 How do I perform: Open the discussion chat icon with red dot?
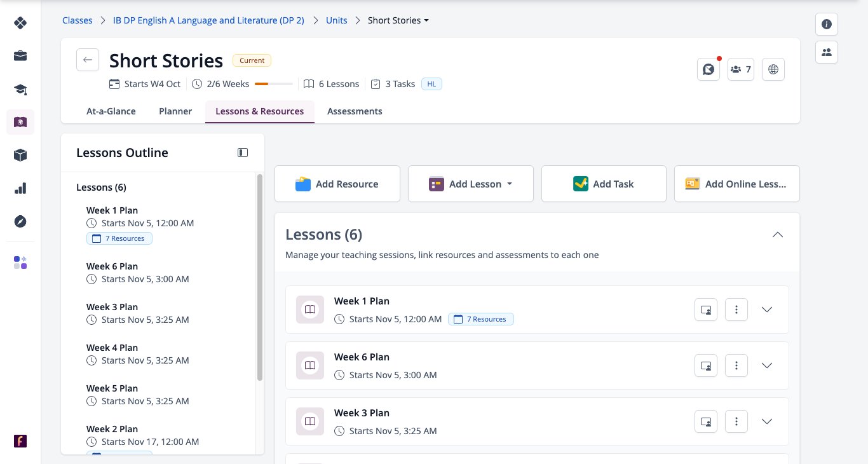[708, 69]
